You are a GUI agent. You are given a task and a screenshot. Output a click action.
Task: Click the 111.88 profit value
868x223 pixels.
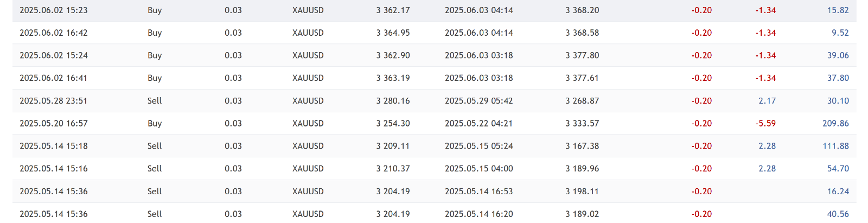835,146
